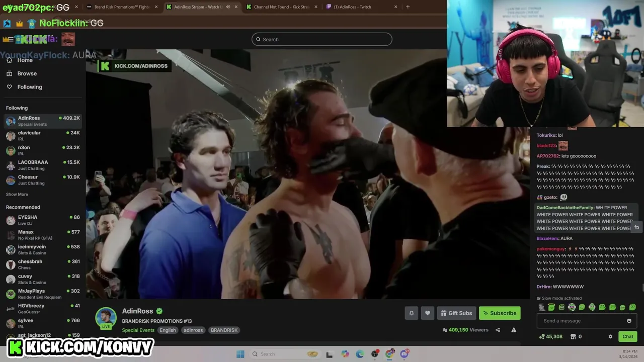
Task: Open MrJayPlays recommended channel
Action: (43, 294)
